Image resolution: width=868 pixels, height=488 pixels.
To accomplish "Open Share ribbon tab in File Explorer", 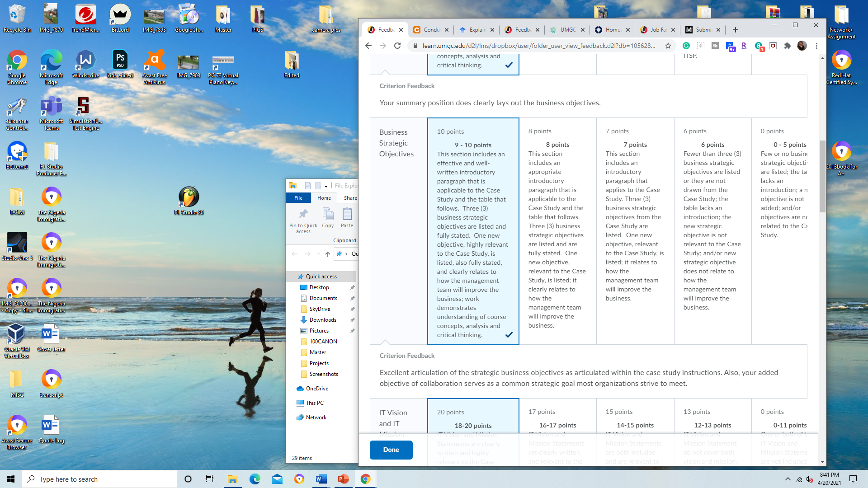I will (350, 198).
